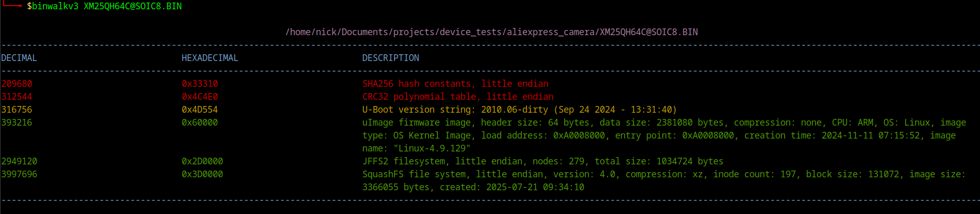
Task: Click decimal offset 393216
Action: tap(17, 123)
